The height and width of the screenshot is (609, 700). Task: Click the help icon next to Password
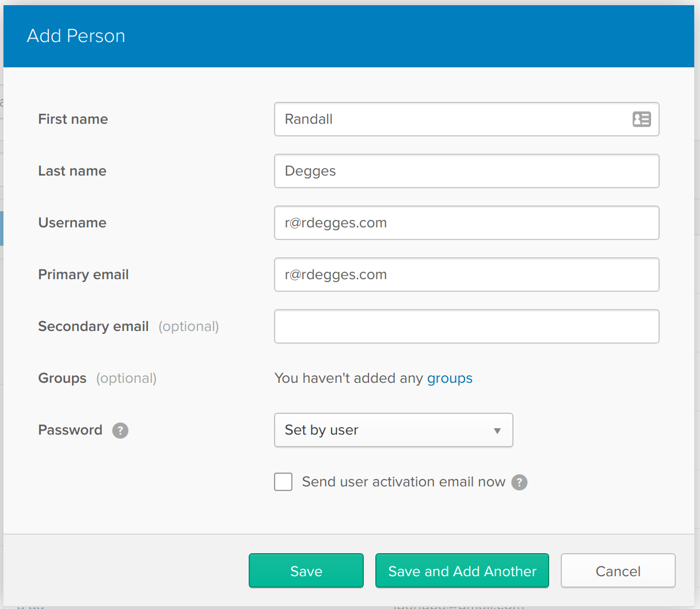pyautogui.click(x=120, y=431)
